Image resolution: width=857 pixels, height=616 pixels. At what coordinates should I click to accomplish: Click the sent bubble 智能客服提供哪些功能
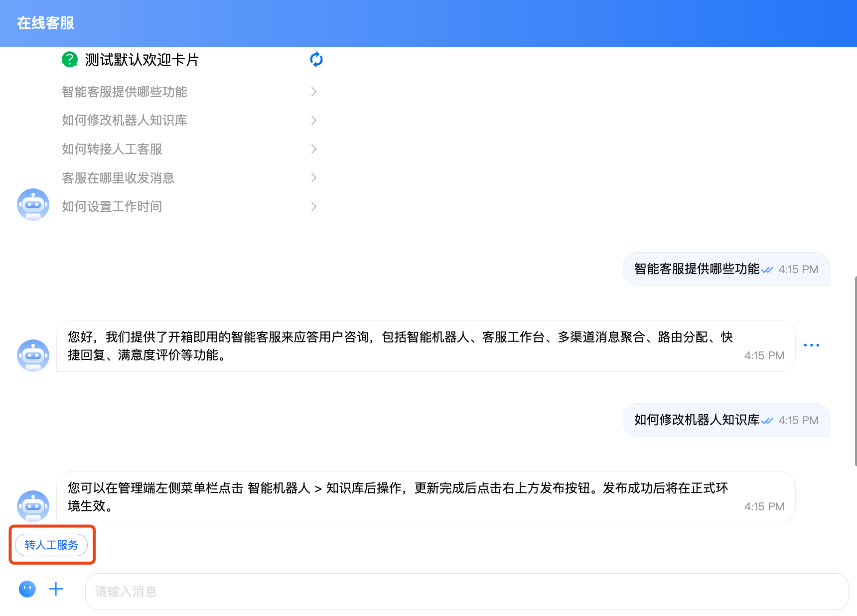click(726, 269)
